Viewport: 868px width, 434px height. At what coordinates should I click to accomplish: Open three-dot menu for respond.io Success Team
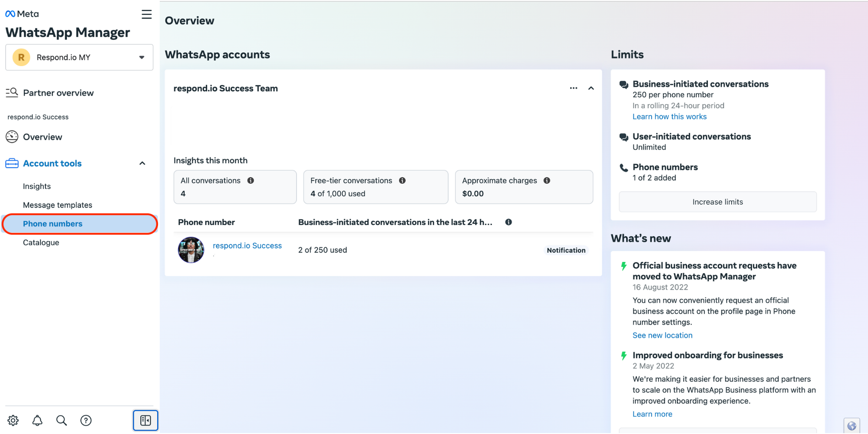click(574, 88)
